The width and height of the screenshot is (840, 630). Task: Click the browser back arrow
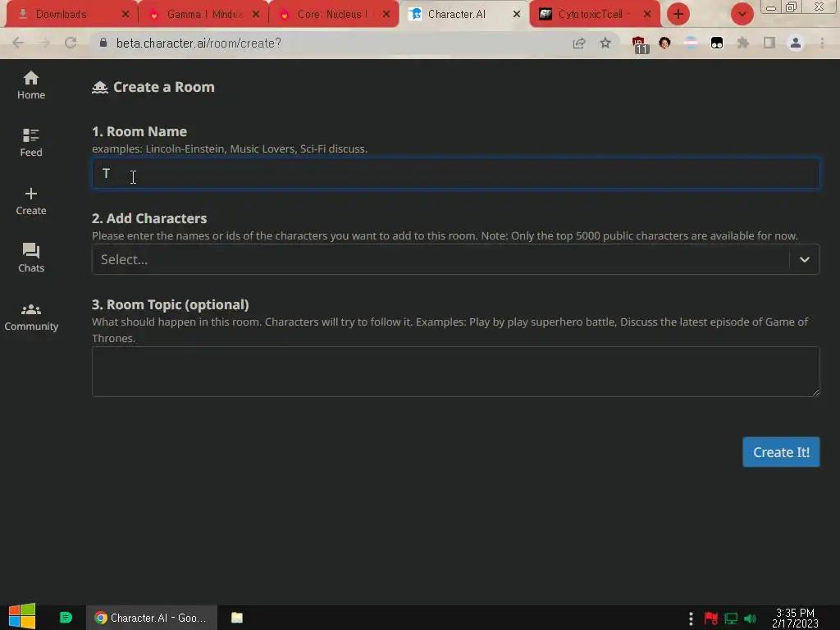click(x=18, y=43)
